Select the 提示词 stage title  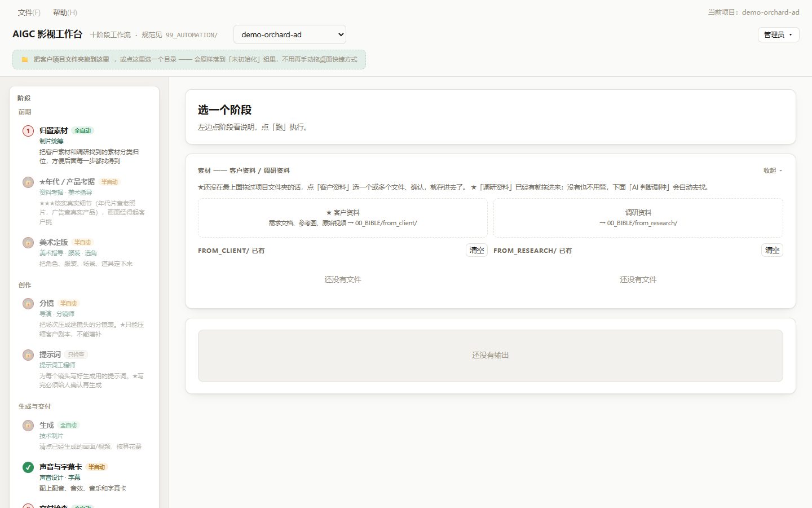coord(50,354)
